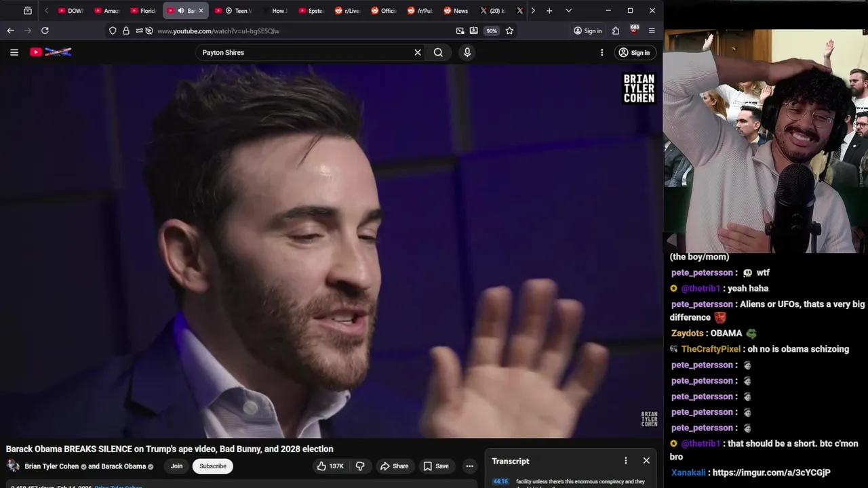The width and height of the screenshot is (868, 488).
Task: Dislike the video with thumbs down
Action: [x=360, y=466]
